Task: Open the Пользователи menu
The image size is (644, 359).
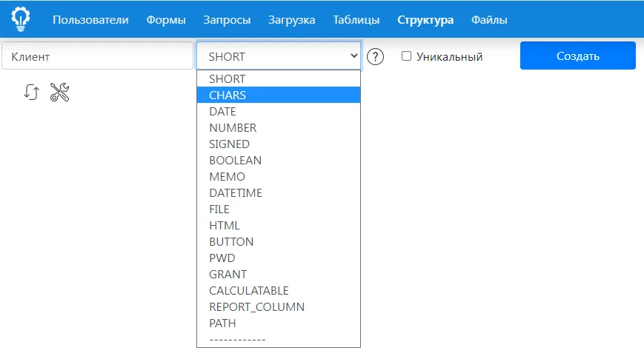Action: coord(90,20)
